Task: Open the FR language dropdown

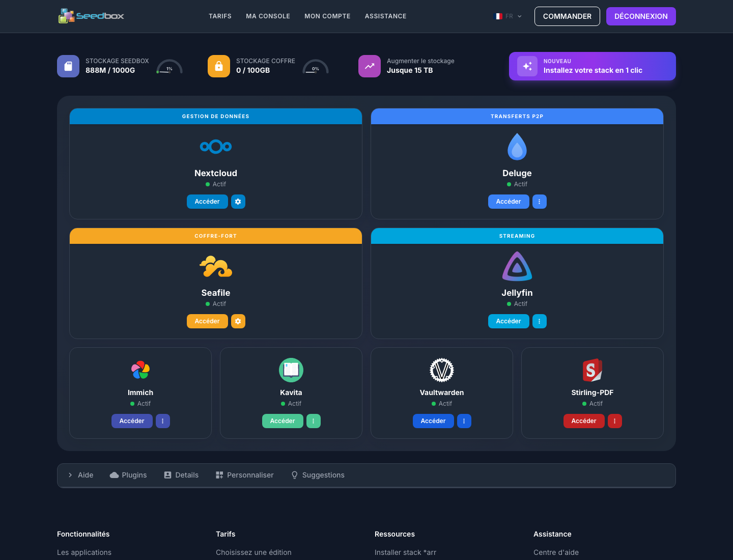Action: 509,16
